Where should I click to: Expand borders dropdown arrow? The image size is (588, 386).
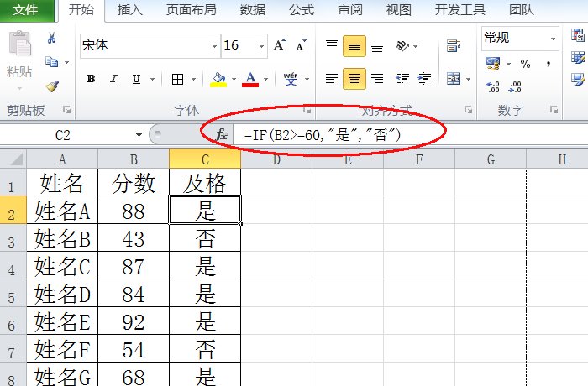[193, 79]
